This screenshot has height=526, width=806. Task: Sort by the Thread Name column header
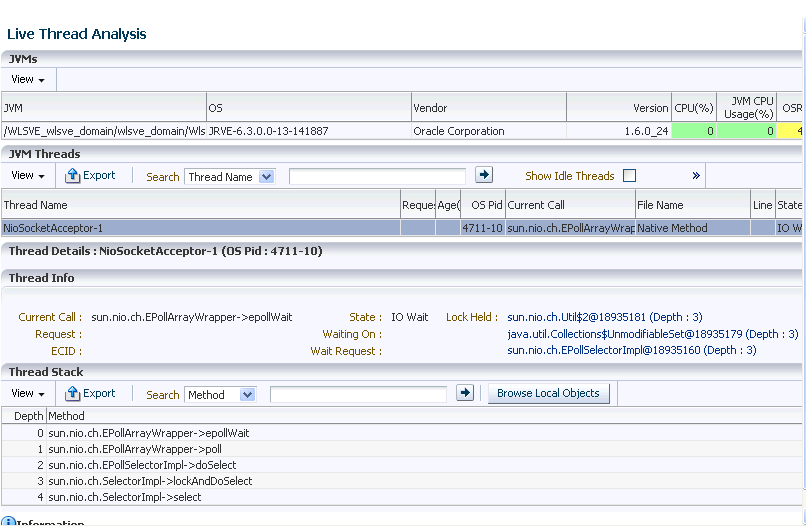[x=201, y=205]
